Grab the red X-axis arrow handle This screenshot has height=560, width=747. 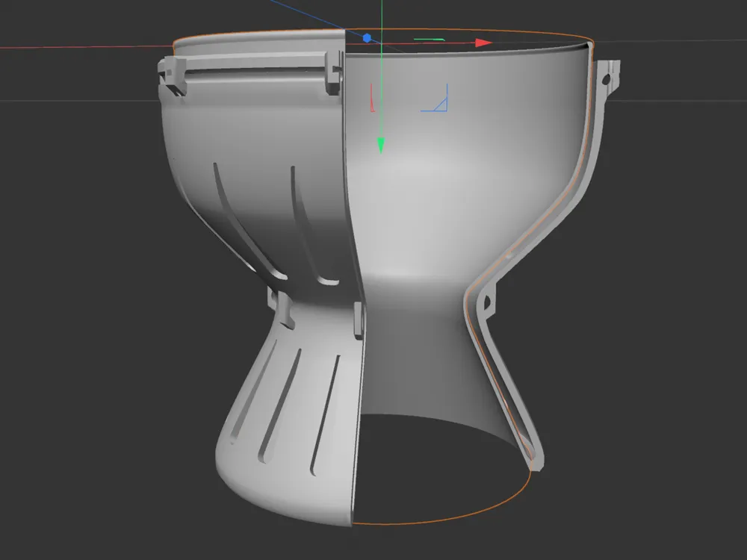coord(483,43)
